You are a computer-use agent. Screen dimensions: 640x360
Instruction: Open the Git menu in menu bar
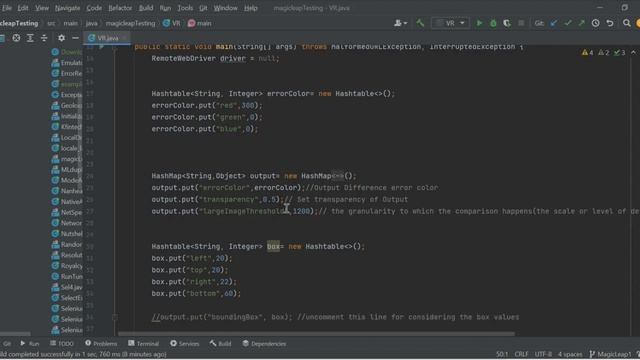coord(203,8)
